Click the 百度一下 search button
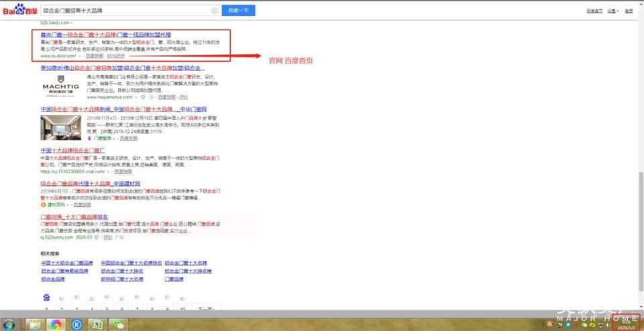The height and width of the screenshot is (331, 644). tap(238, 11)
